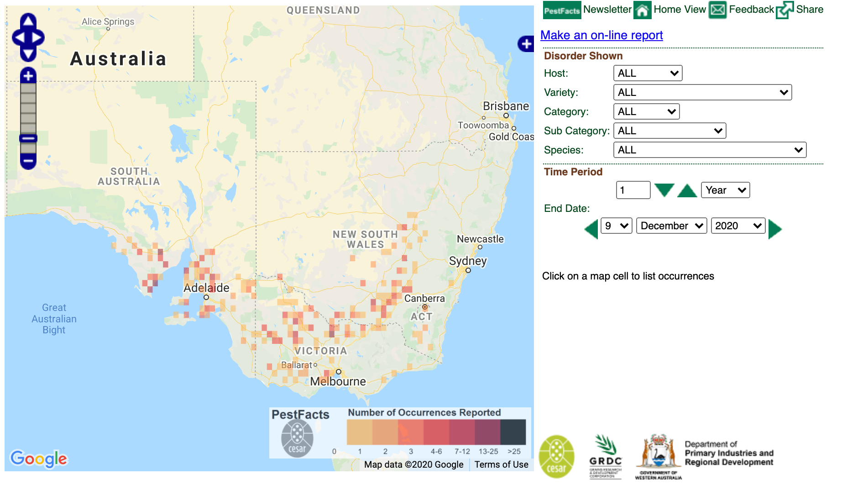Screen dimensions: 868x485
Task: Open the December month dropdown
Action: point(671,225)
